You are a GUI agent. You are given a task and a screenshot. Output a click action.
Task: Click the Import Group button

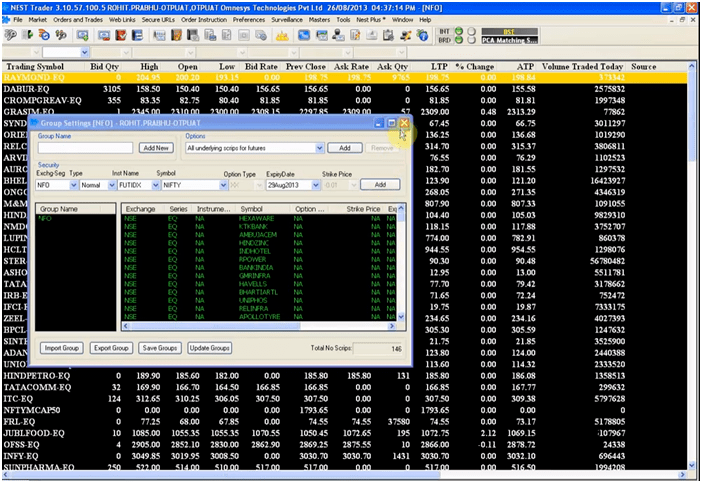(x=62, y=348)
